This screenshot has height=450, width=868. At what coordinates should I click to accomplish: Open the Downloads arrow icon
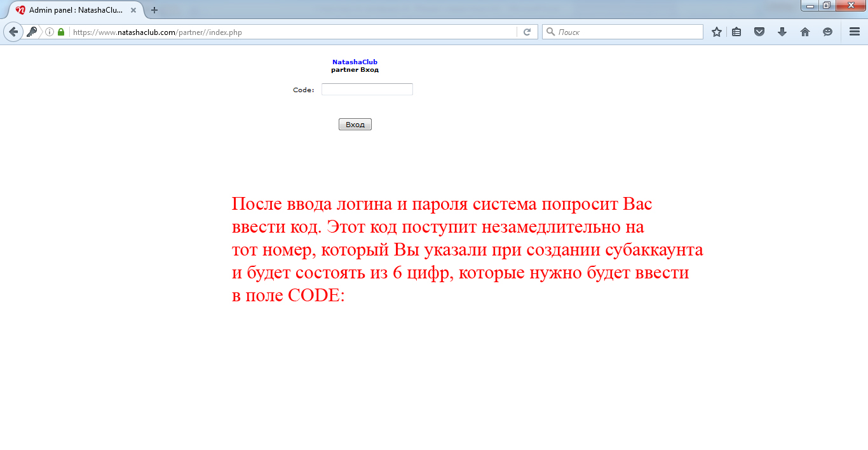point(782,32)
